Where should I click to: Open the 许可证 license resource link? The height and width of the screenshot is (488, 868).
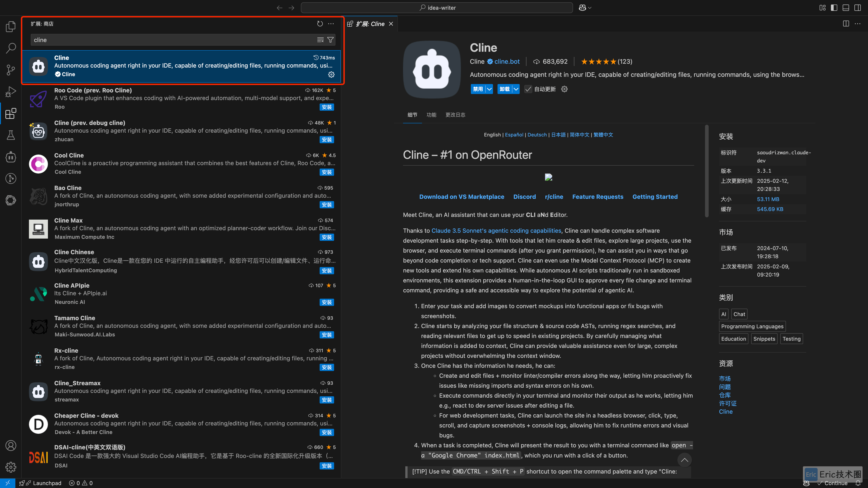point(727,404)
